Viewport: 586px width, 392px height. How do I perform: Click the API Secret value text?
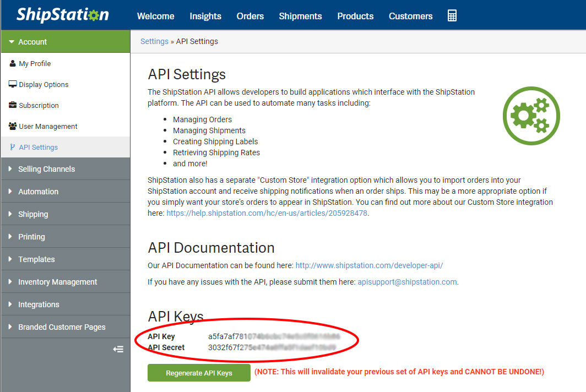click(272, 347)
